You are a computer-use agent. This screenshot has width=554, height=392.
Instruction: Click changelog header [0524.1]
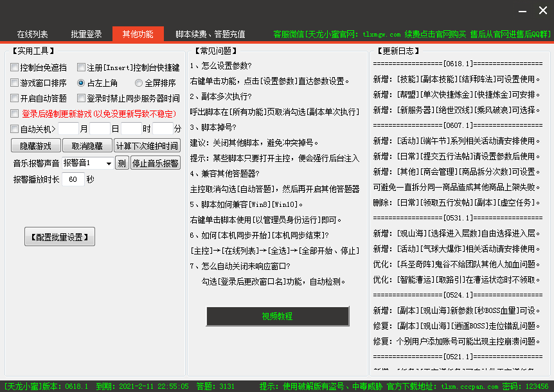click(x=458, y=295)
